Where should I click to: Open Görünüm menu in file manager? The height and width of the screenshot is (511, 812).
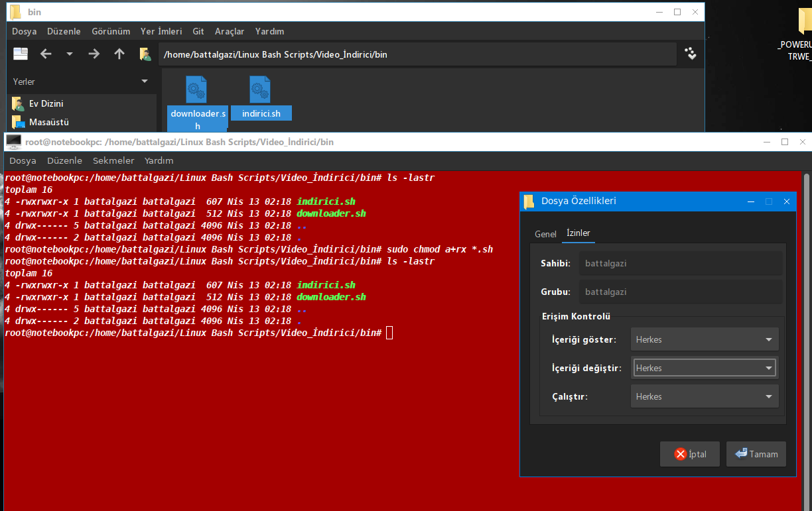click(x=111, y=31)
